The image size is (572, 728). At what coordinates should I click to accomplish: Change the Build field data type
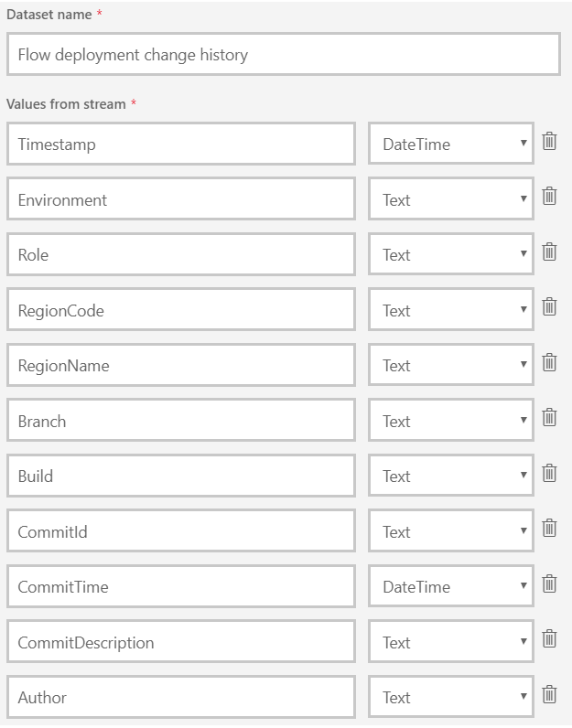tap(451, 476)
